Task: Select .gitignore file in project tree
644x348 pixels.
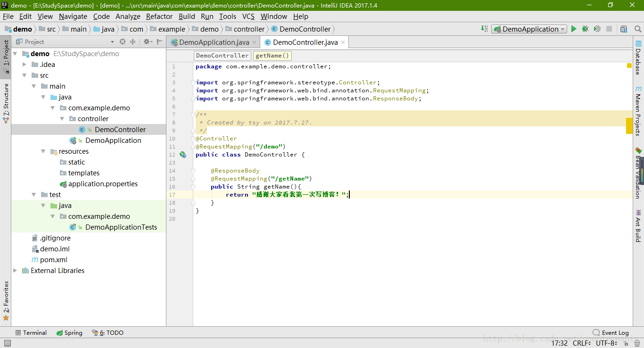Action: [55, 238]
